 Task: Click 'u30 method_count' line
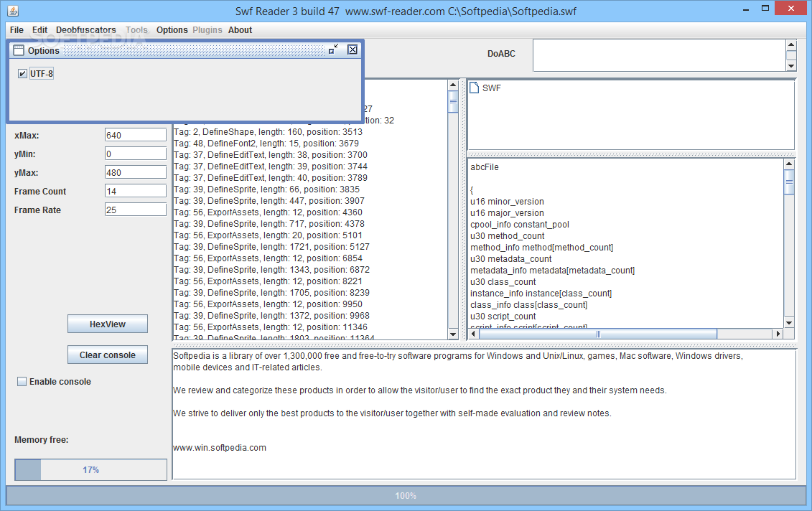508,236
